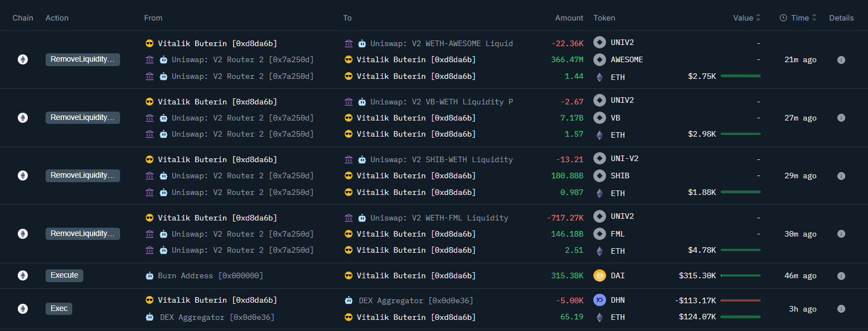Click the red value bar for DHN
868x331 pixels.
(x=740, y=300)
